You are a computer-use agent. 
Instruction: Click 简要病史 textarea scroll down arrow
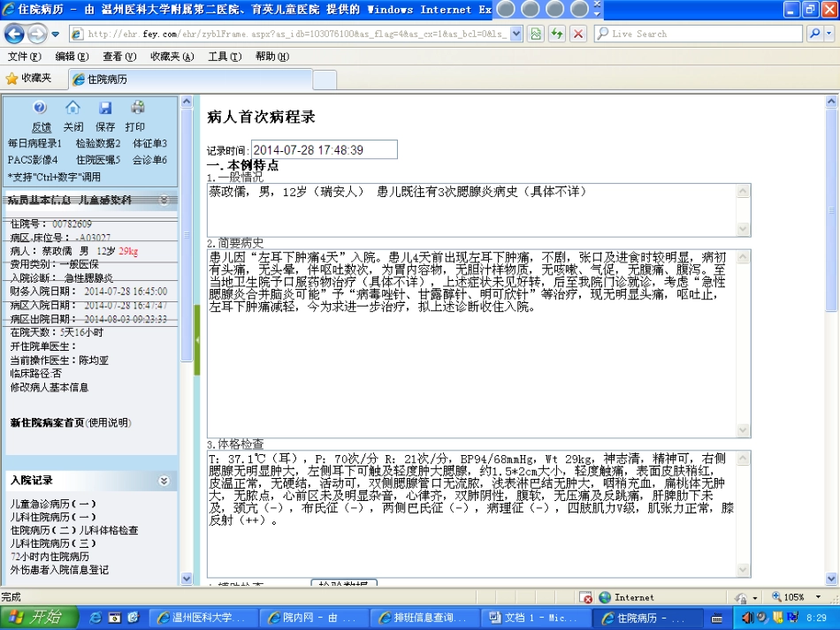tap(743, 430)
